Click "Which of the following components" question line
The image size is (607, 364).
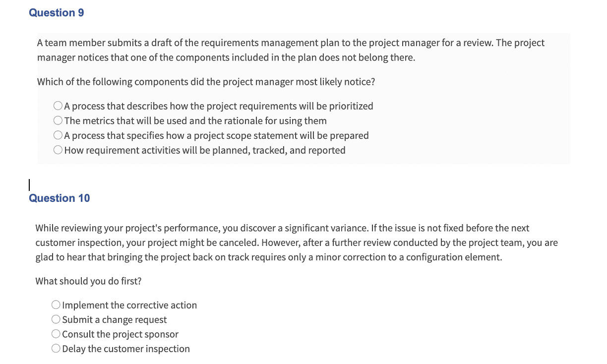(x=206, y=81)
